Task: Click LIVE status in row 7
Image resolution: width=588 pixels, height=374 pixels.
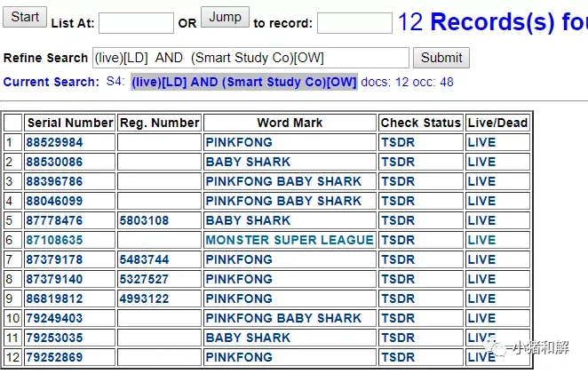Action: [x=482, y=259]
